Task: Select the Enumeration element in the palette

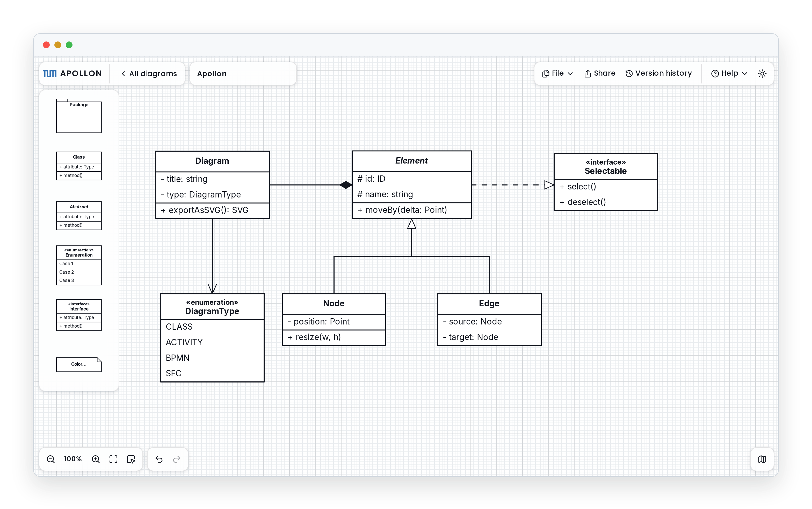Action: click(x=79, y=265)
